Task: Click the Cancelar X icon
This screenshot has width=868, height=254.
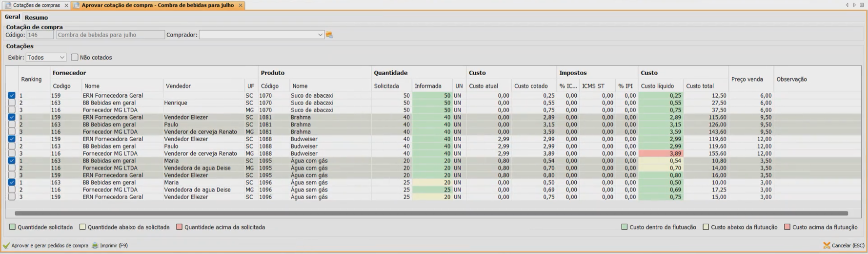Action: (x=827, y=246)
